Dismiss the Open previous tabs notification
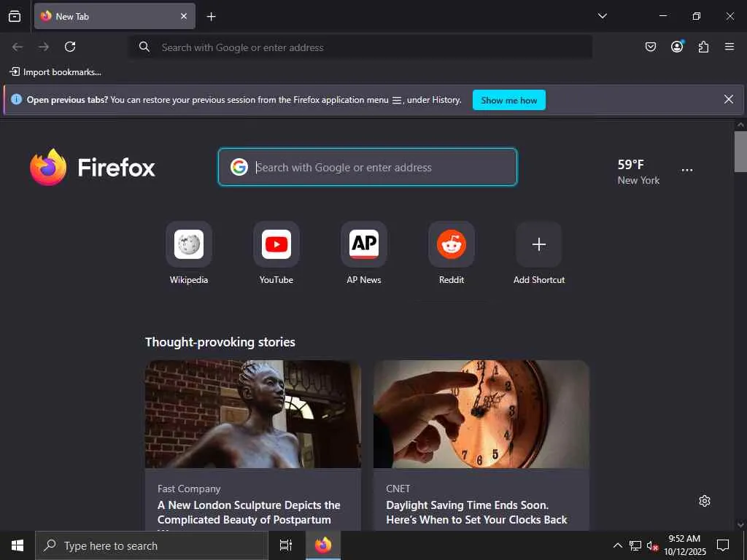 tap(729, 99)
